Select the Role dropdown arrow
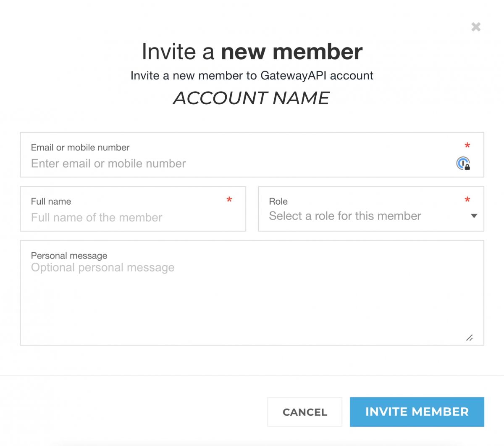 473,216
